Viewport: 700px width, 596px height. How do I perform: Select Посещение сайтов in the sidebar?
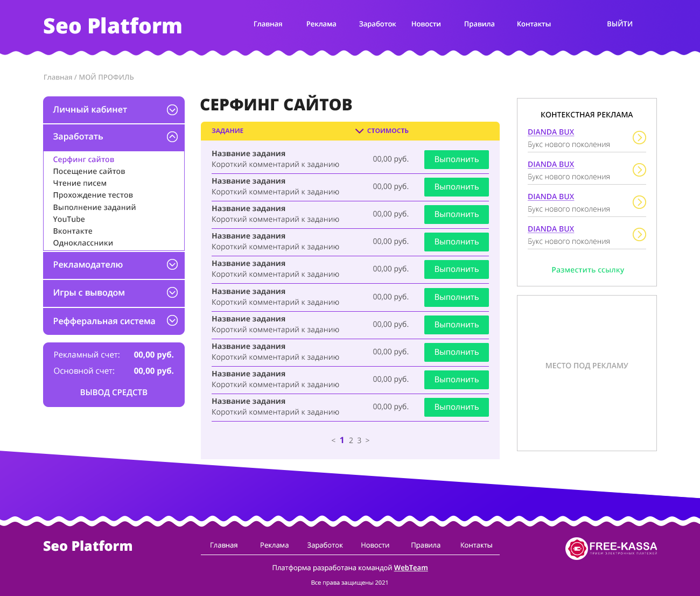(89, 171)
